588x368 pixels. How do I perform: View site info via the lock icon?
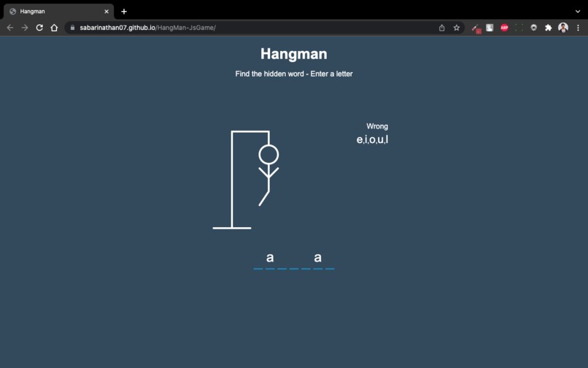[x=72, y=28]
